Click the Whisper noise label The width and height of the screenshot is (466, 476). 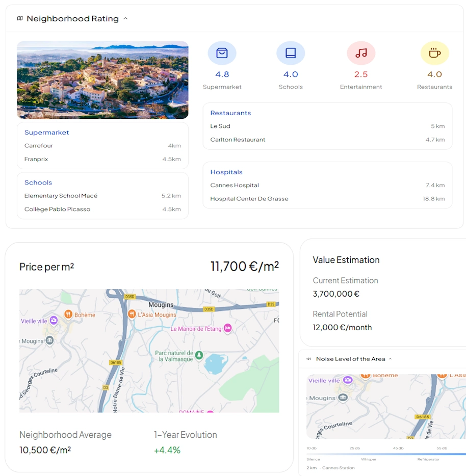[369, 459]
